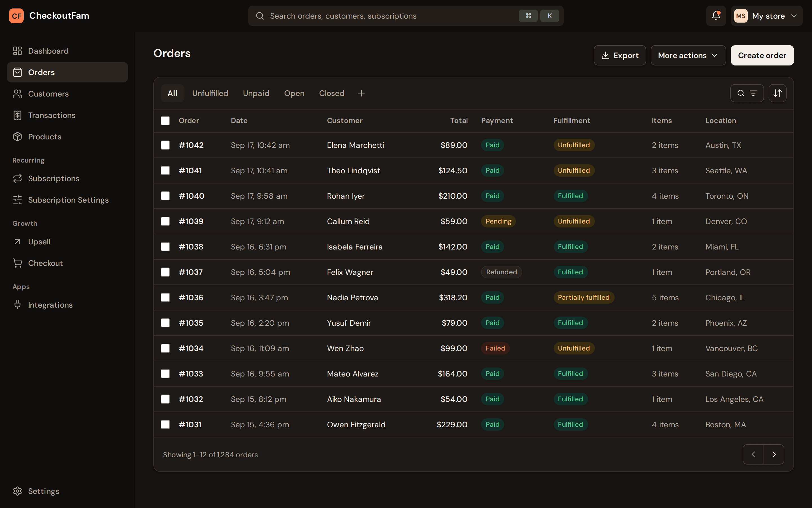The height and width of the screenshot is (508, 812).
Task: Open the My store account menu
Action: point(767,16)
